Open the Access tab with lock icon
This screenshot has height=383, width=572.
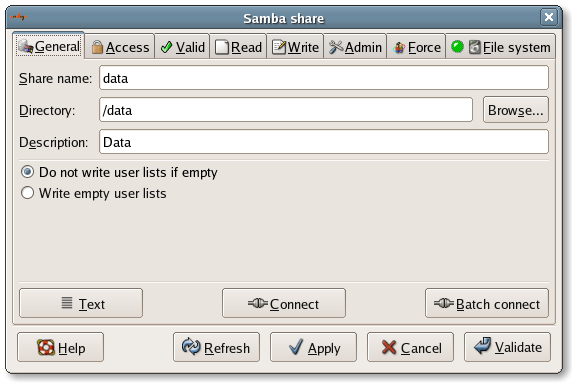(120, 47)
